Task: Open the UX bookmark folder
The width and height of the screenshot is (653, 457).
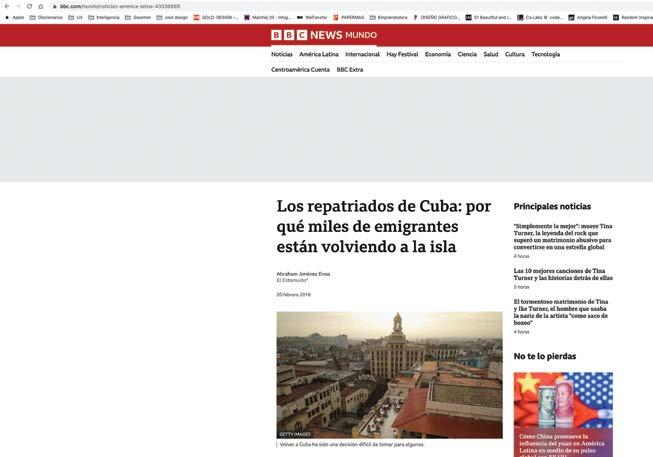Action: pos(75,17)
